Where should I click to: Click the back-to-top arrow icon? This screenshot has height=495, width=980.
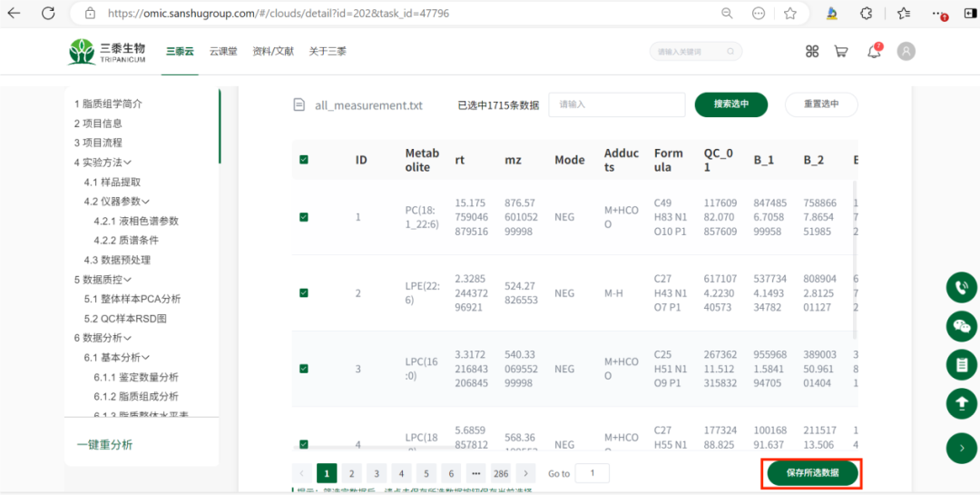click(961, 403)
